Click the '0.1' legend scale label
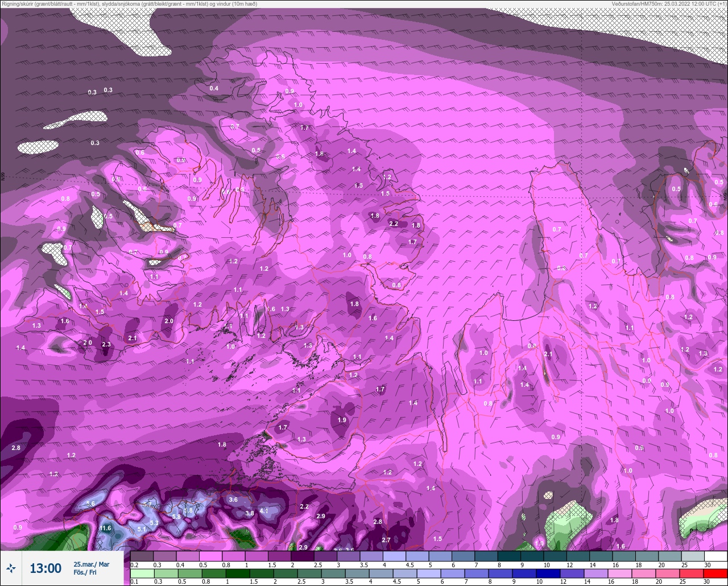 coord(134,582)
